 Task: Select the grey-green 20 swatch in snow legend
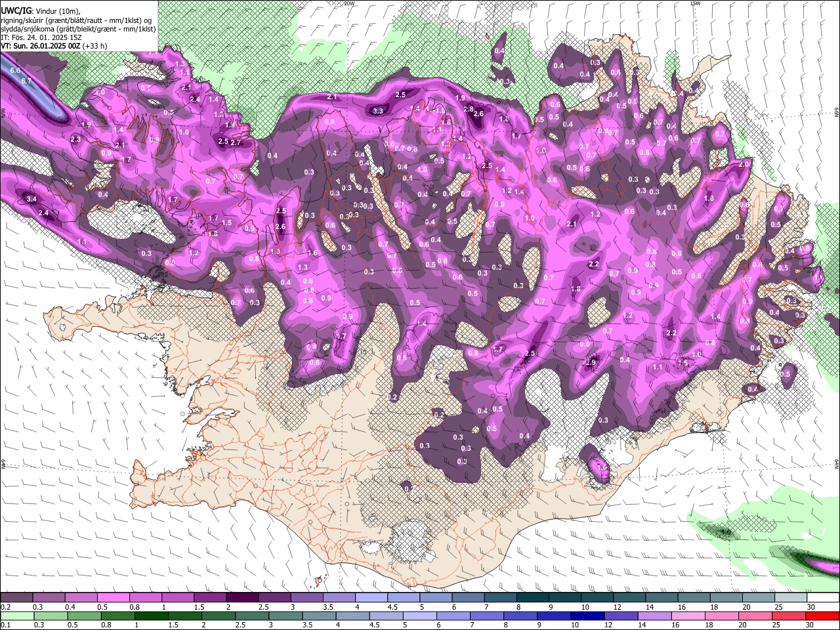(758, 598)
